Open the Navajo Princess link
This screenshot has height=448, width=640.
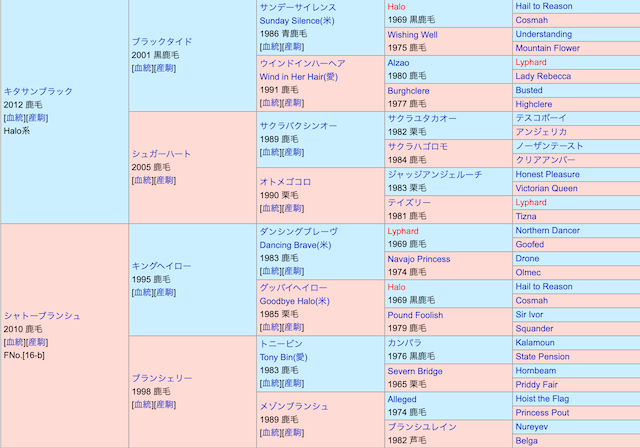click(419, 258)
